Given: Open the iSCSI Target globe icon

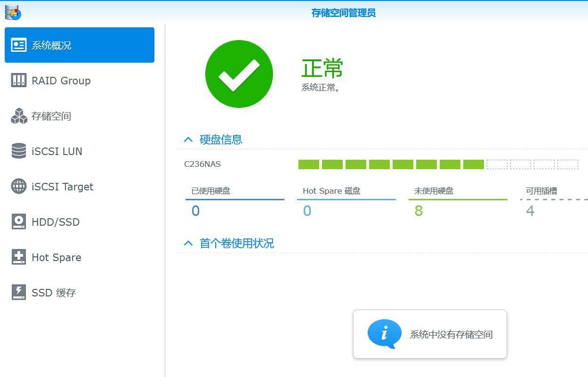Looking at the screenshot, I should click(18, 186).
